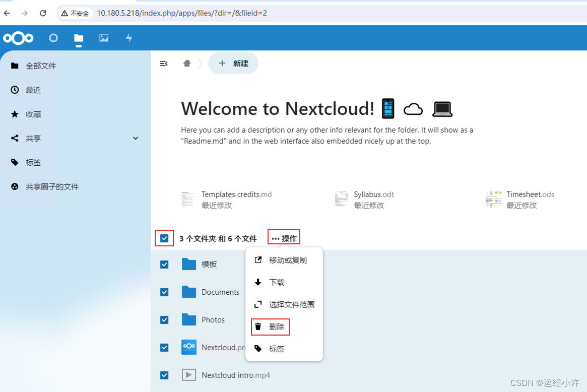Click the 3 个文件夹 和 6 个文件 summary
The height and width of the screenshot is (392, 587).
(x=218, y=238)
